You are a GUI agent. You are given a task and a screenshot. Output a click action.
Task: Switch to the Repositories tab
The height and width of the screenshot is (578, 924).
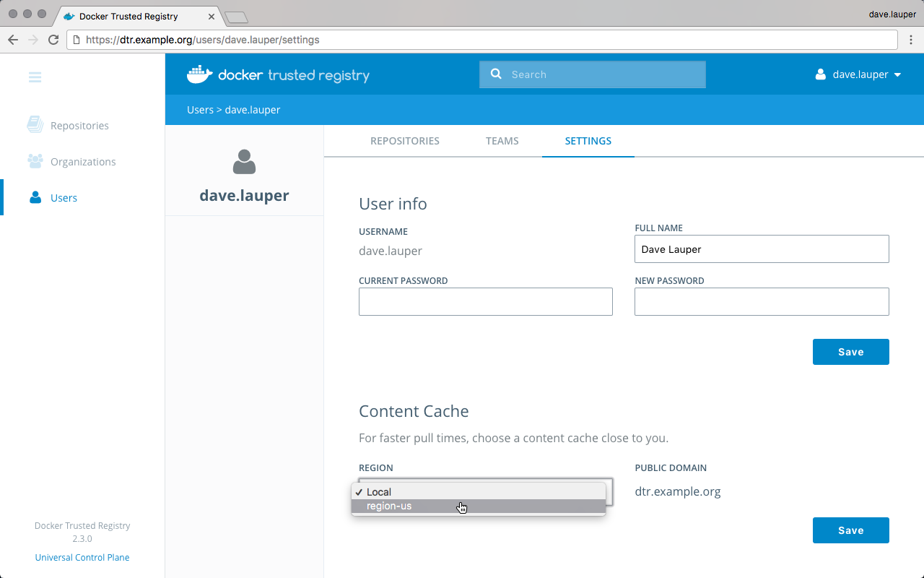pos(404,141)
